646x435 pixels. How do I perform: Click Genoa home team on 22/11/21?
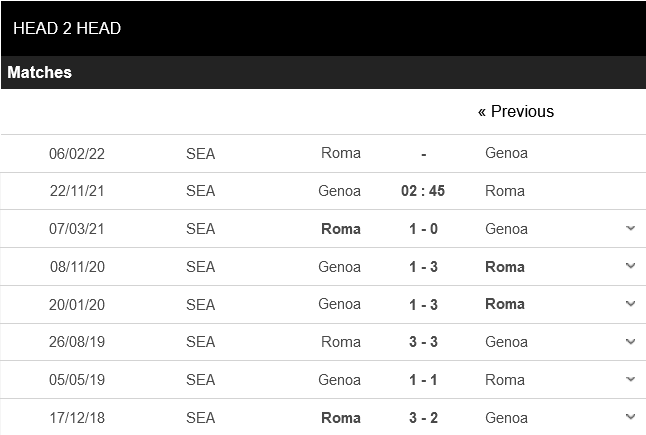pyautogui.click(x=340, y=191)
